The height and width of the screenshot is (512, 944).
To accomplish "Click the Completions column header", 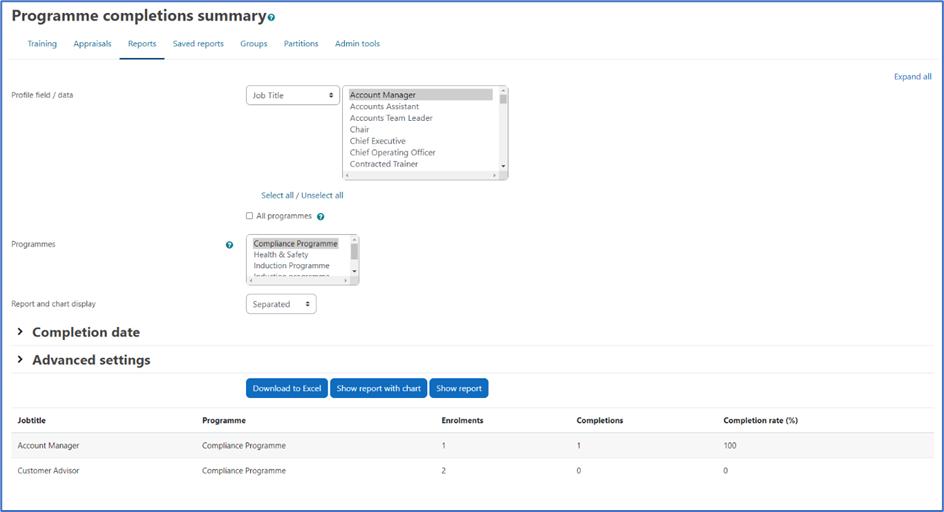I will (x=600, y=420).
